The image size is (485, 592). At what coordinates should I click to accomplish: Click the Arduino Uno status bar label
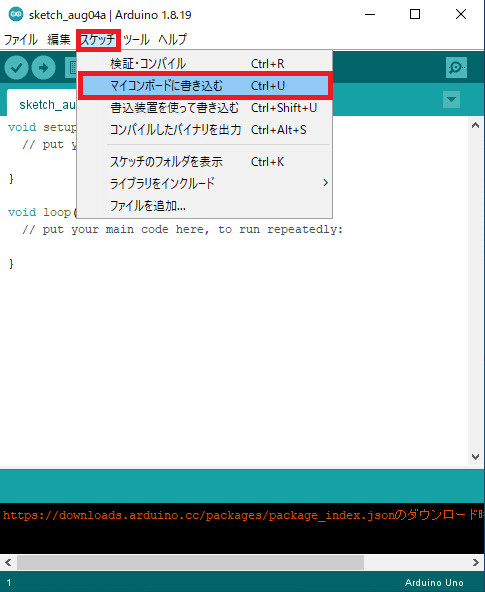434,583
